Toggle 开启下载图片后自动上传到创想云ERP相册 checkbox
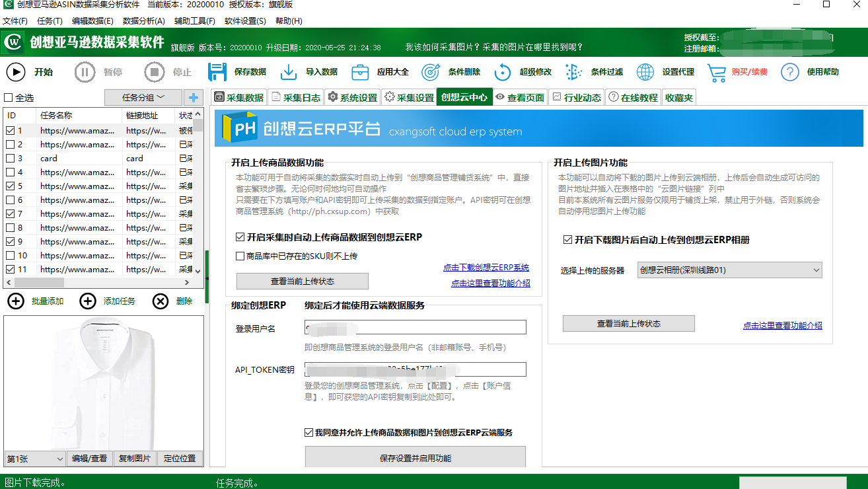The width and height of the screenshot is (868, 489). click(x=567, y=240)
